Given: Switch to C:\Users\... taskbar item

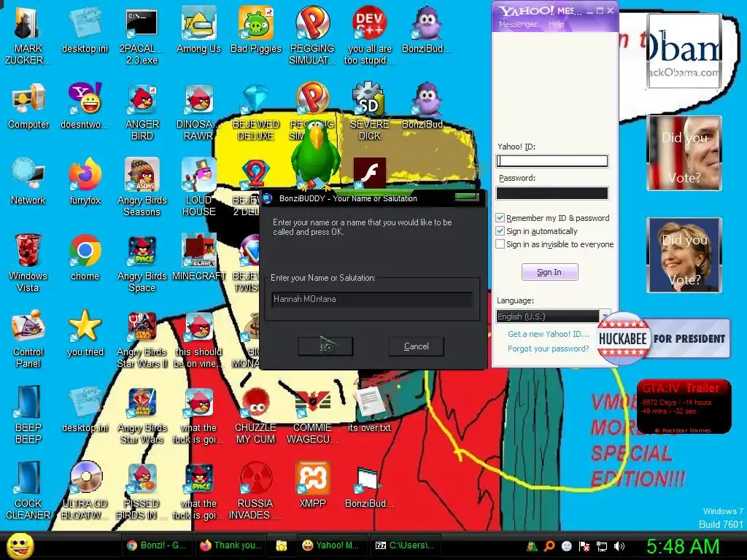Looking at the screenshot, I should pos(404,545).
